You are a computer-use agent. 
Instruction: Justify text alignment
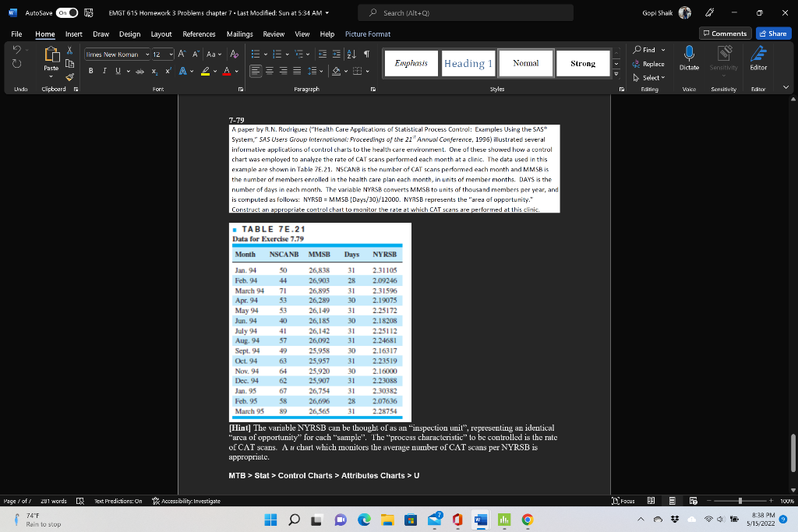pyautogui.click(x=297, y=71)
